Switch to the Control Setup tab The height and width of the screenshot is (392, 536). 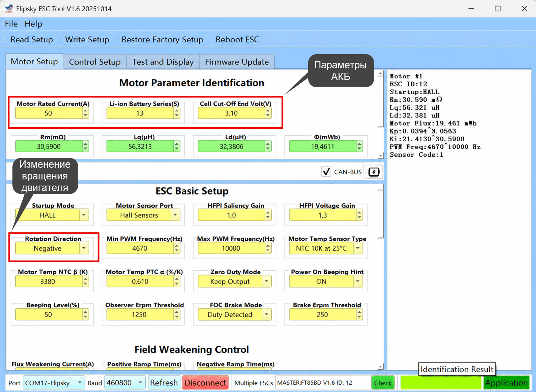pyautogui.click(x=95, y=62)
